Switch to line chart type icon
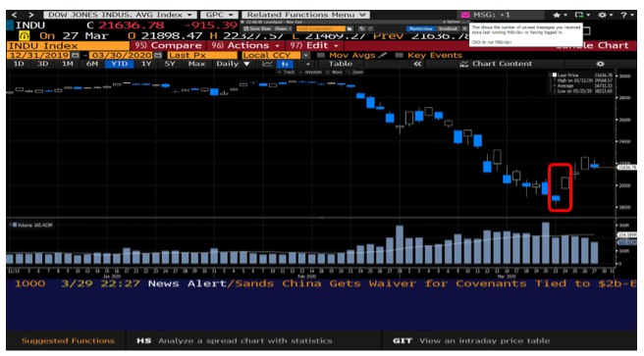The image size is (644, 356). click(267, 64)
